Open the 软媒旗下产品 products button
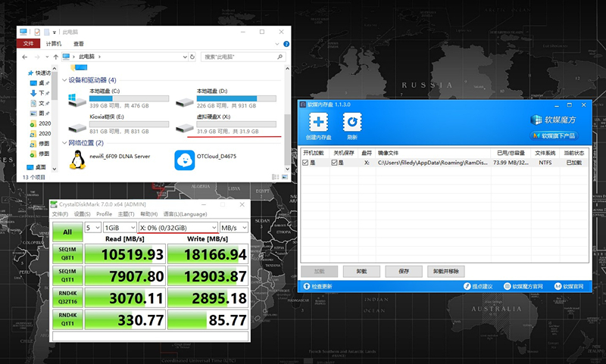This screenshot has width=606, height=364. point(554,136)
